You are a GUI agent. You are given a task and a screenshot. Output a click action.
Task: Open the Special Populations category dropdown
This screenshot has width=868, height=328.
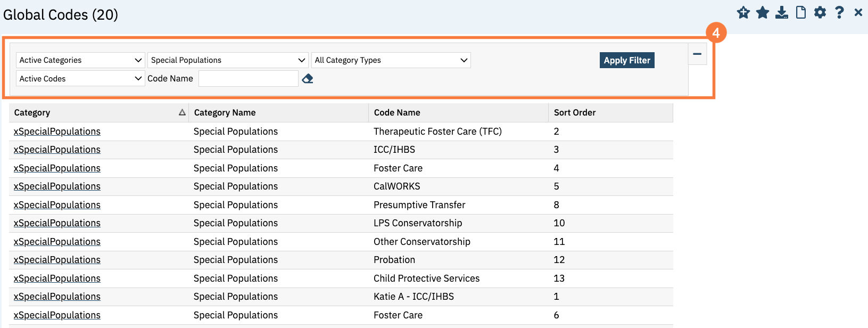[228, 60]
